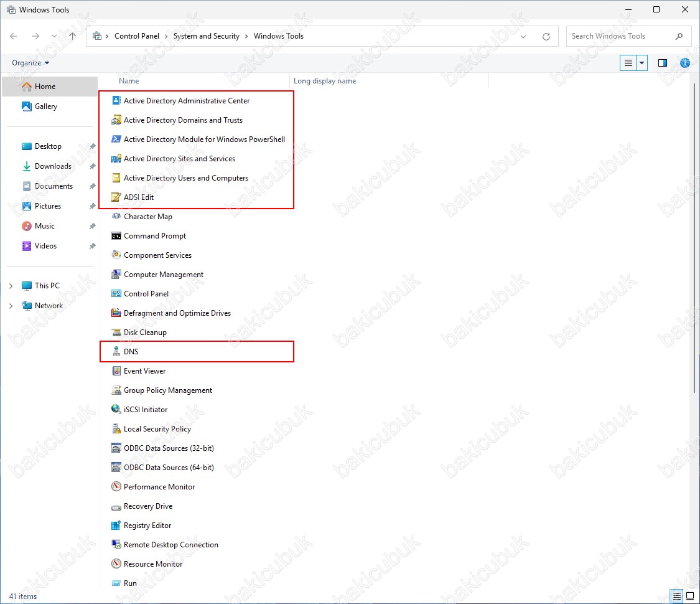700x604 pixels.
Task: Expand chevron after System and Security breadcrumb
Action: pos(246,37)
